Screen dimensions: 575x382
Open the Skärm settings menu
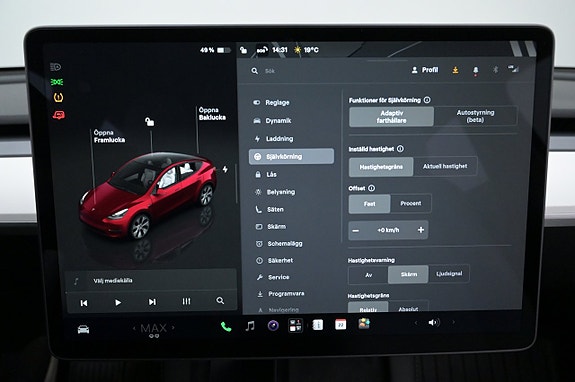coord(271,227)
